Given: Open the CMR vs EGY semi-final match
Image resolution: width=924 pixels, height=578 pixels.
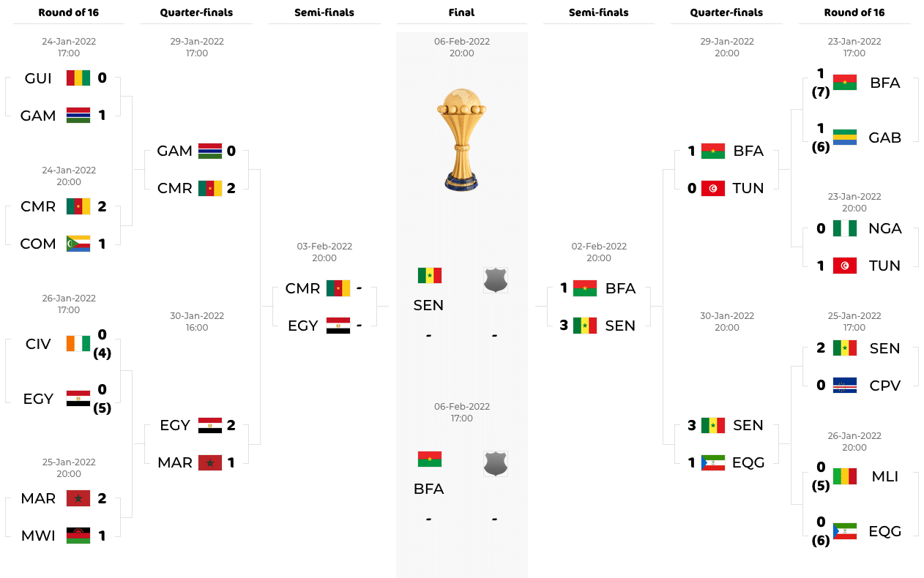Looking at the screenshot, I should point(324,307).
